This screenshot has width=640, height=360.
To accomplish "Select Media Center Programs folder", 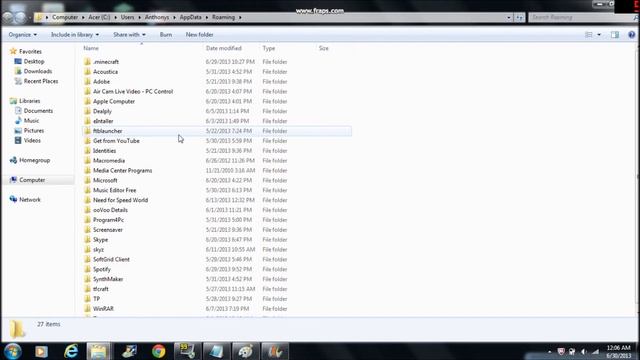I will tap(122, 170).
